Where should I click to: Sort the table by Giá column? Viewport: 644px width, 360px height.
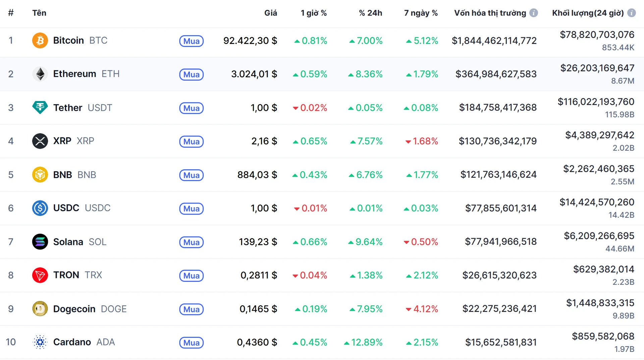[270, 13]
